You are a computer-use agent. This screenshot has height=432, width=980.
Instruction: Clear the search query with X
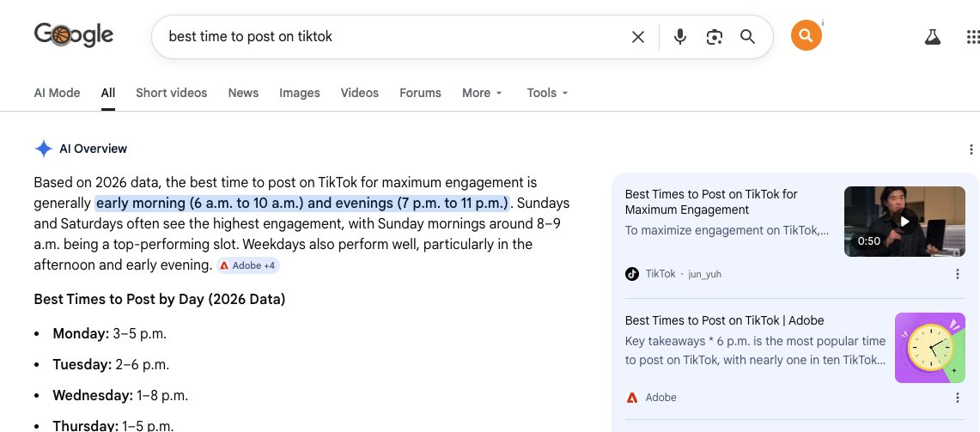click(x=637, y=37)
